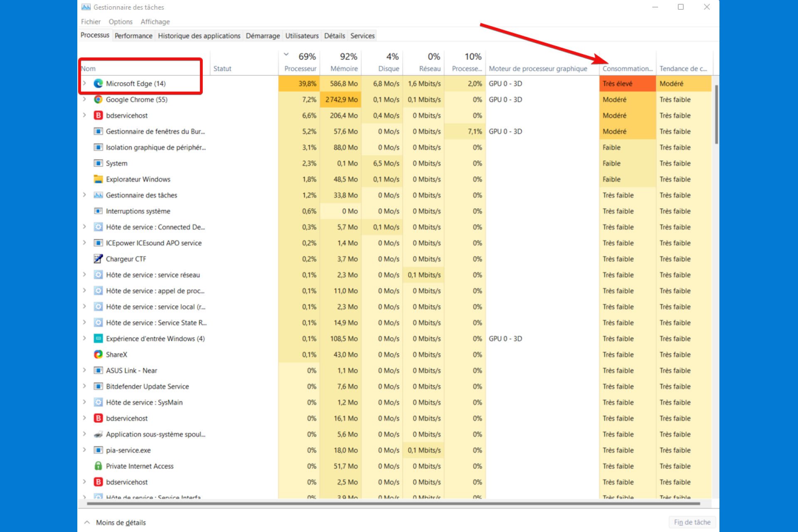Click the gear icon of Hôte de service : service réseau
The height and width of the screenshot is (532, 798).
(98, 275)
